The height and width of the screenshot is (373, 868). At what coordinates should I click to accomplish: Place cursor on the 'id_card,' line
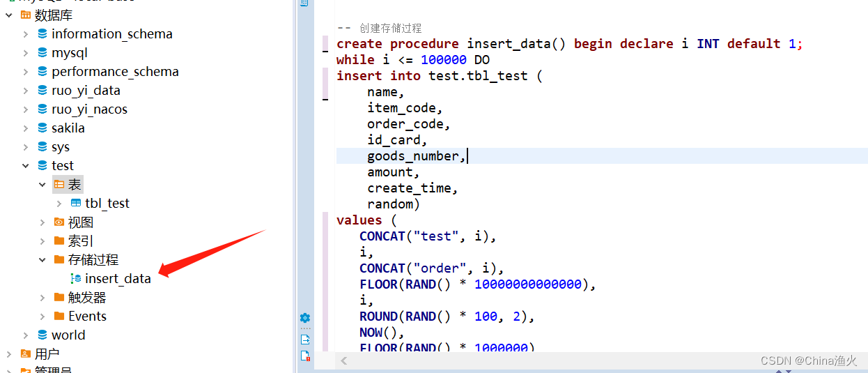(397, 139)
